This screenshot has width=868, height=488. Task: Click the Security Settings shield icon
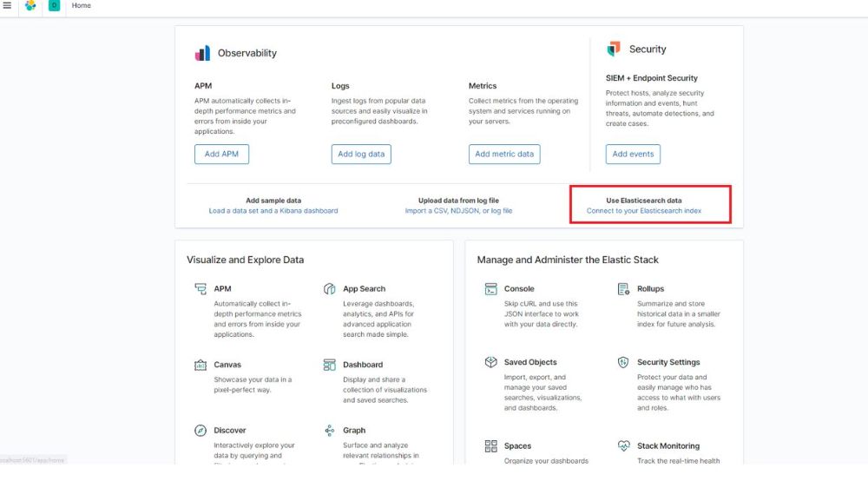click(x=623, y=362)
